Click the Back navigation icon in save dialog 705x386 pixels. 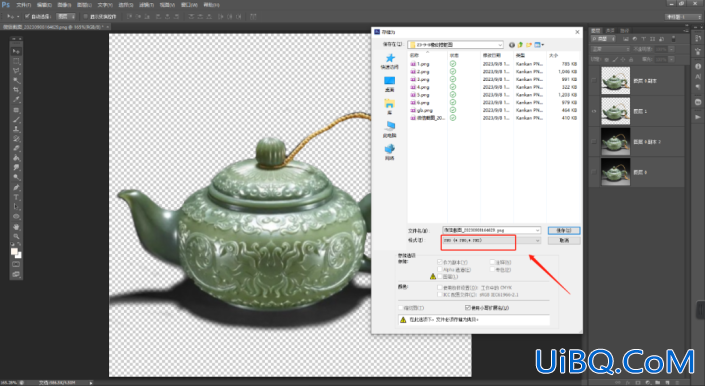(512, 44)
